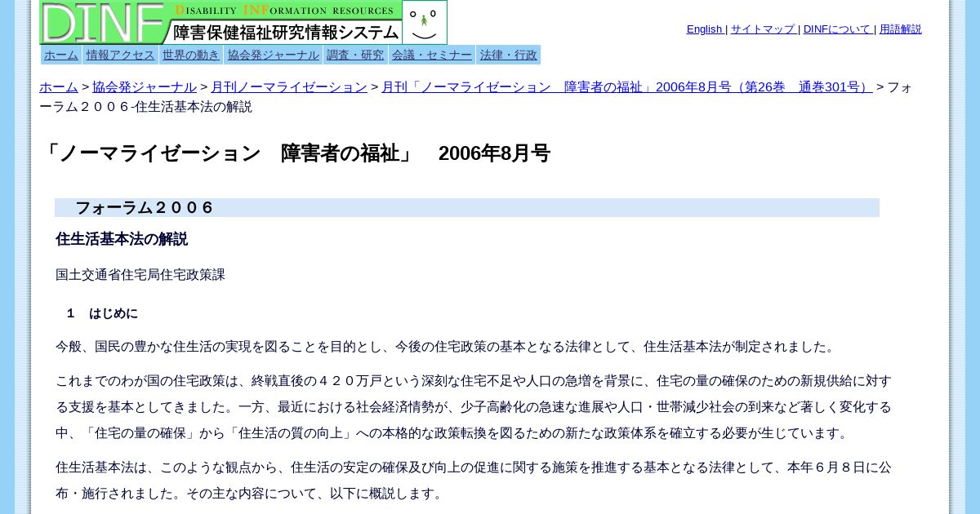Select the 会議・セミナー menu item
This screenshot has height=514, width=980.
pos(432,55)
